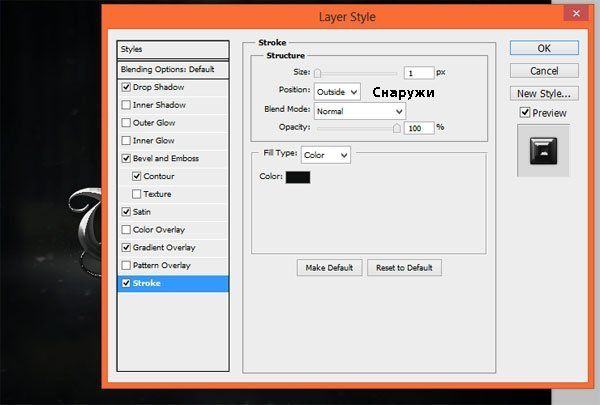Select the Color Overlay label
The width and height of the screenshot is (600, 405).
point(159,230)
